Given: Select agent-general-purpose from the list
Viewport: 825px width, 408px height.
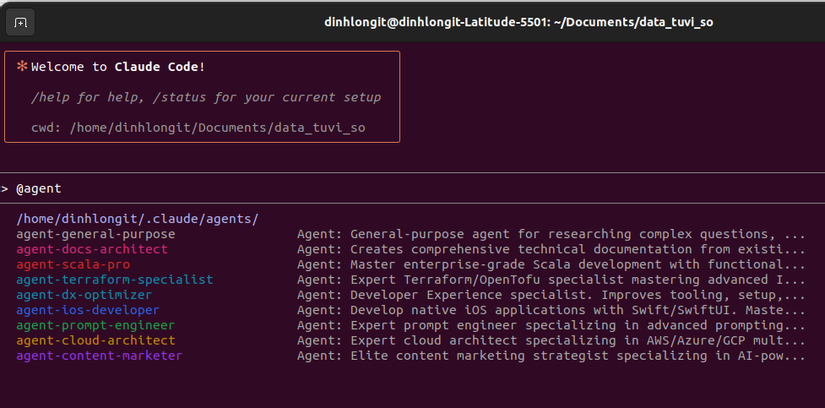Looking at the screenshot, I should point(96,234).
